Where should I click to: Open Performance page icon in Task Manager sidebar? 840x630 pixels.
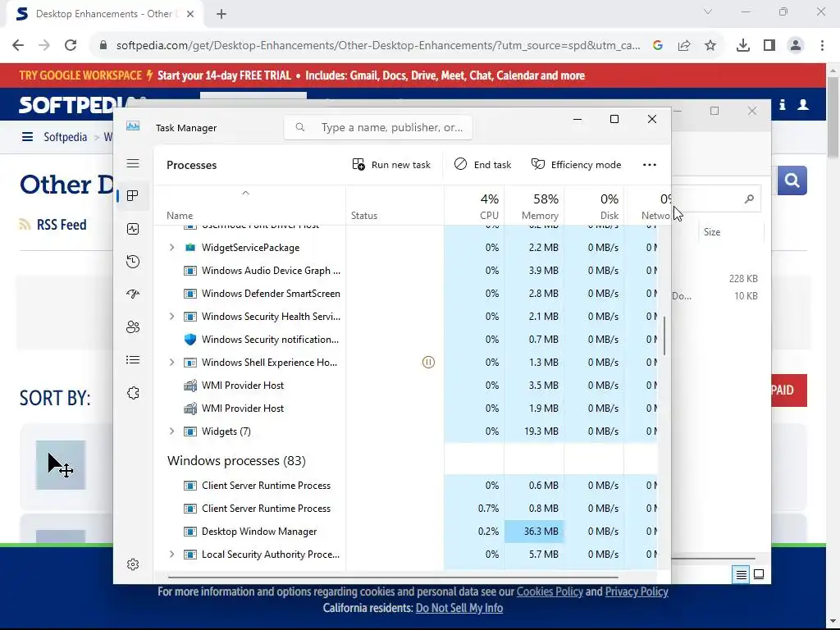tap(133, 230)
